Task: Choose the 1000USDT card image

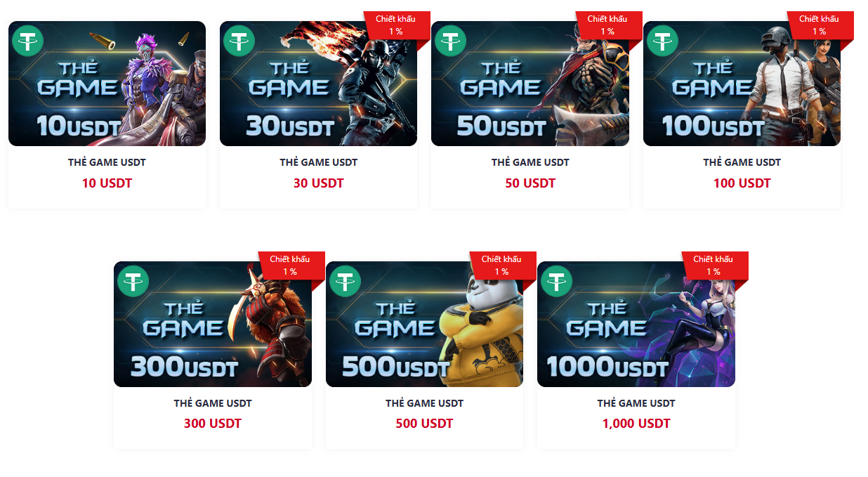Action: [636, 325]
